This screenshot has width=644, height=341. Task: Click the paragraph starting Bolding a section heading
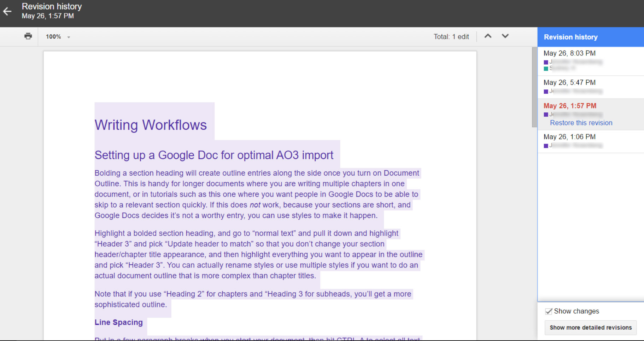257,194
